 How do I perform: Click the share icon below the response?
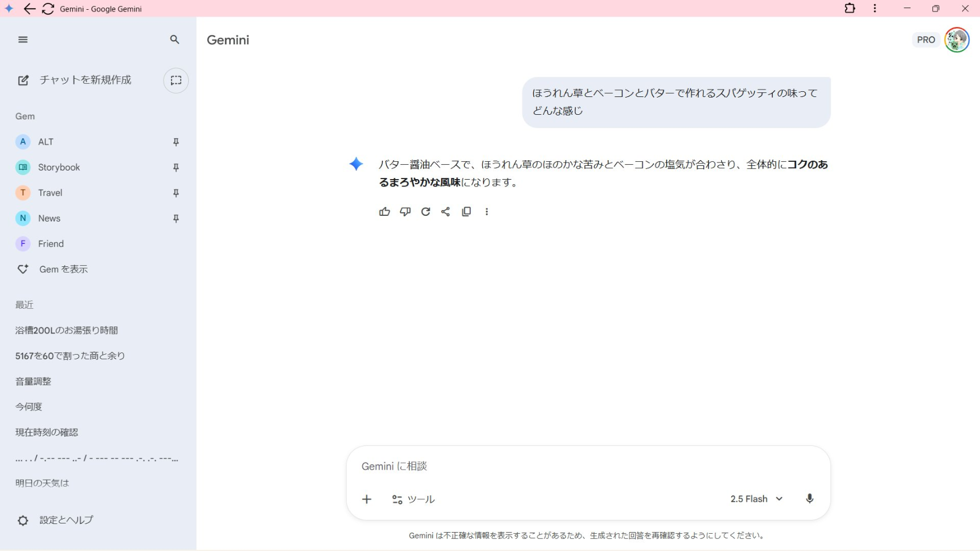[446, 212]
